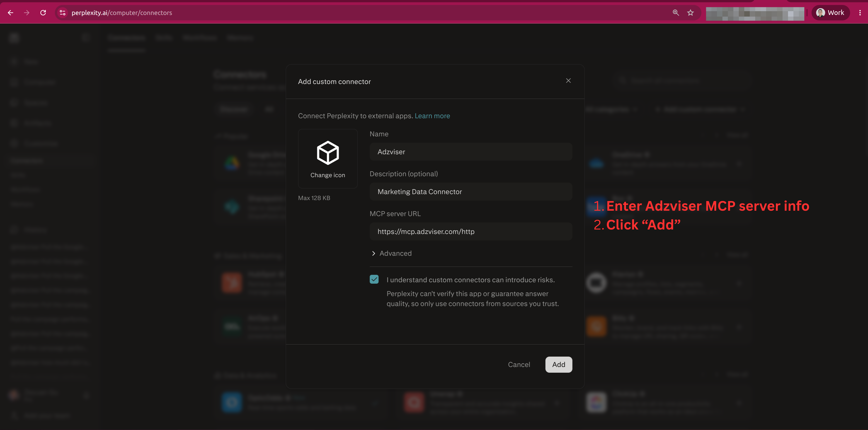
Task: Close the Add custom connector dialog
Action: point(568,81)
